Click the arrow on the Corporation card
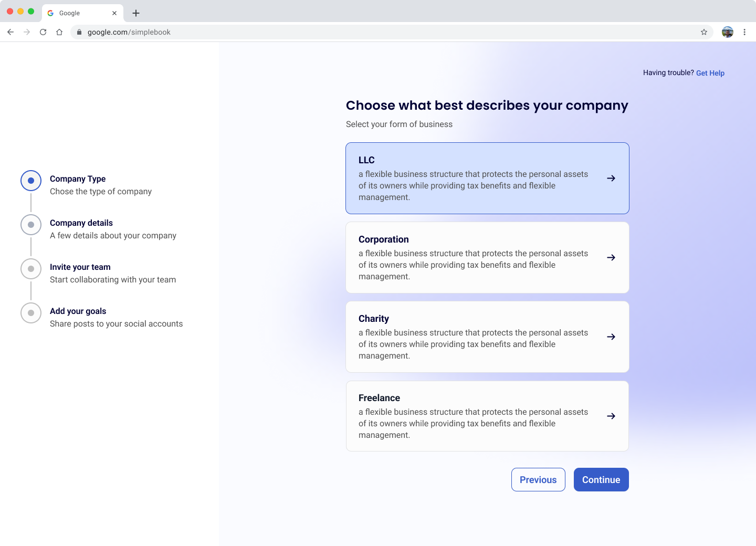Screen dimensions: 756x546 tap(611, 258)
